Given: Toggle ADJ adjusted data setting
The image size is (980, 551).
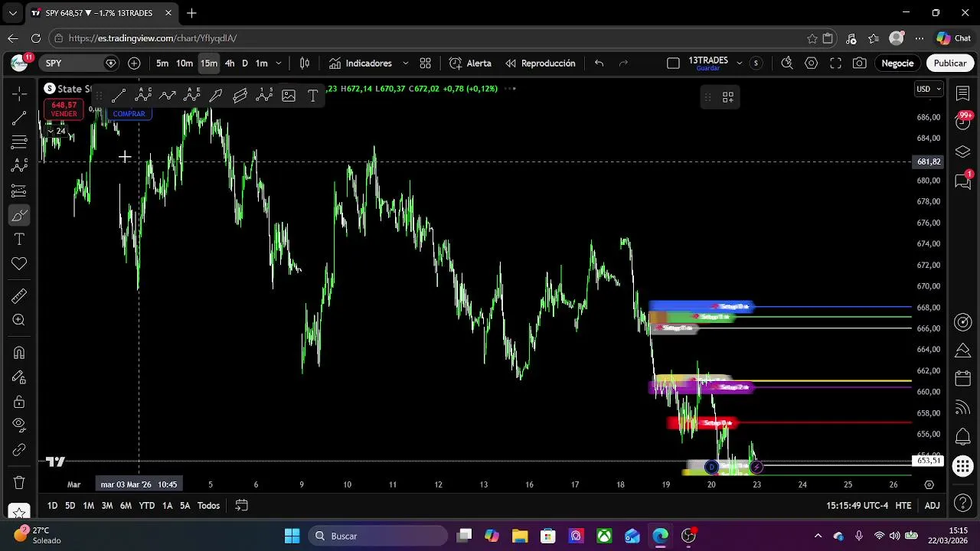Looking at the screenshot, I should (x=932, y=506).
